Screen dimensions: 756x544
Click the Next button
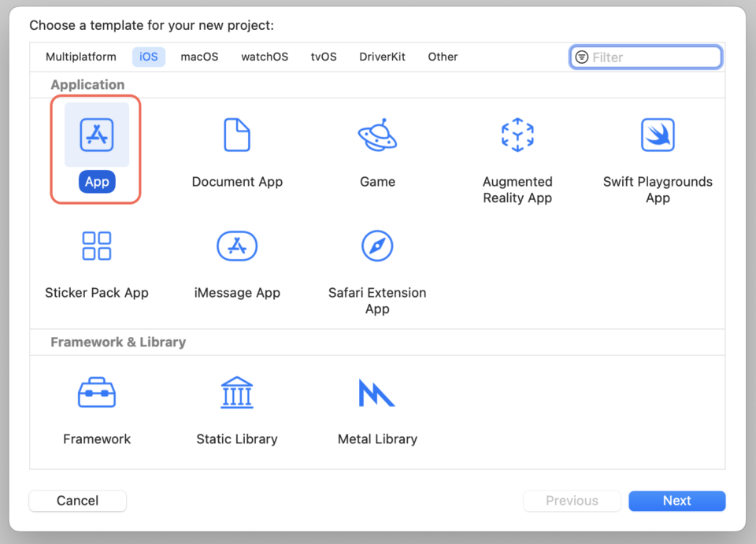click(676, 501)
